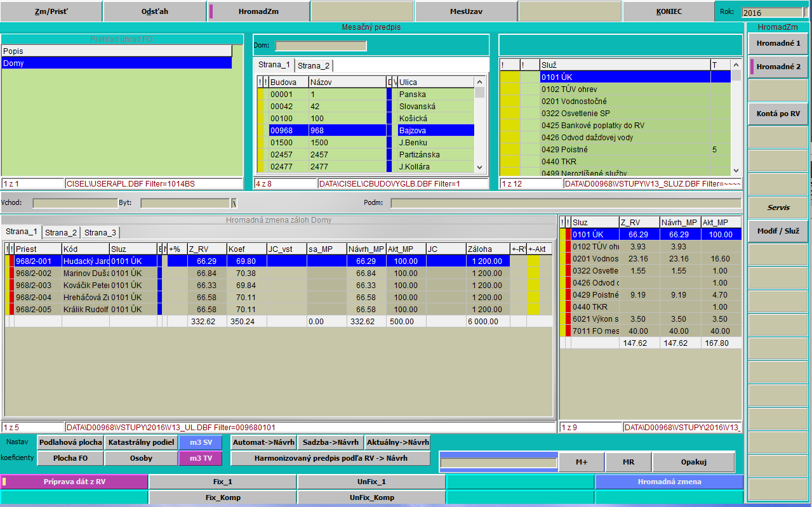Select the 968/2-003 Kováčik row
Image resolution: width=812 pixels, height=507 pixels.
(279, 285)
